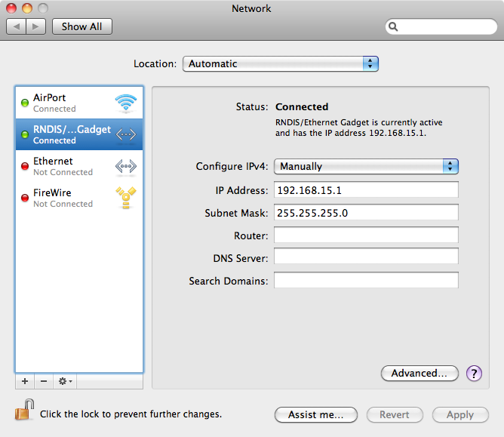Screen dimensions: 504x437
Task: Click the Show All button
Action: click(x=82, y=26)
